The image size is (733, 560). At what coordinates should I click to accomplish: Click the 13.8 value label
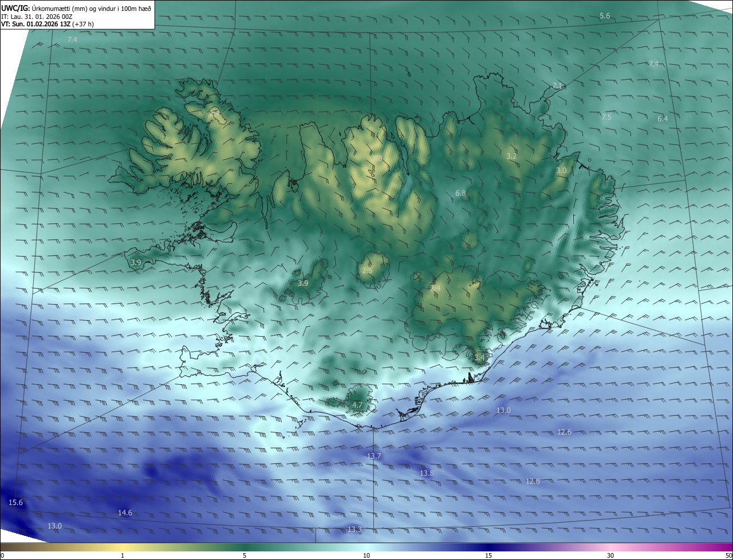[427, 474]
